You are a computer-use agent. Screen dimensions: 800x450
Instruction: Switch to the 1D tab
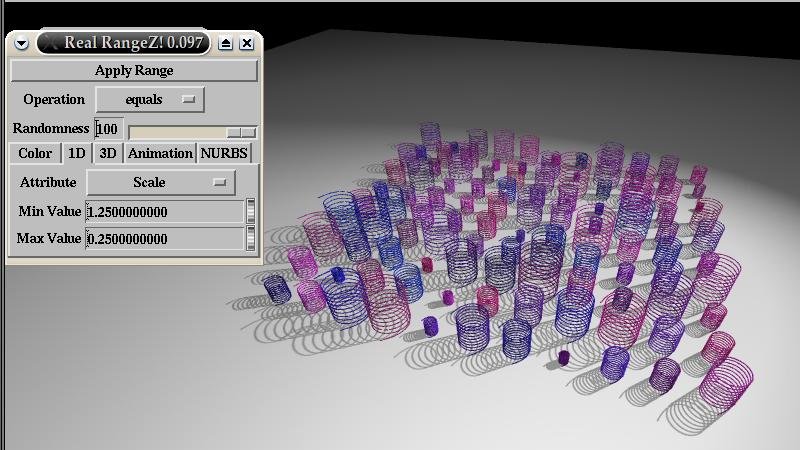tap(77, 153)
